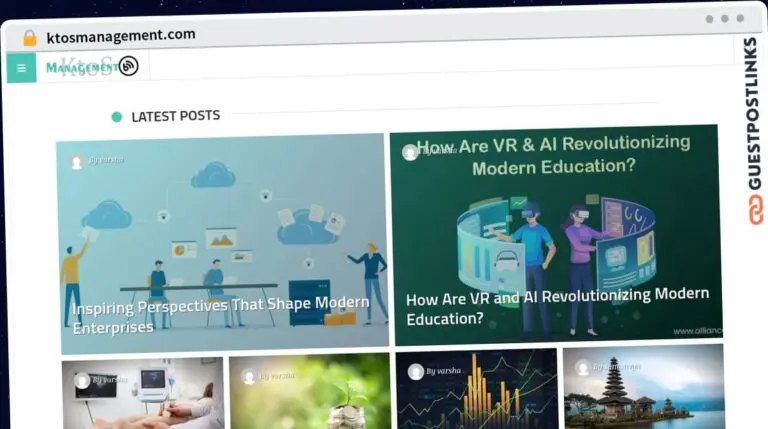Click the ktosmanagement.com address bar
Image resolution: width=768 pixels, height=429 pixels.
(120, 36)
